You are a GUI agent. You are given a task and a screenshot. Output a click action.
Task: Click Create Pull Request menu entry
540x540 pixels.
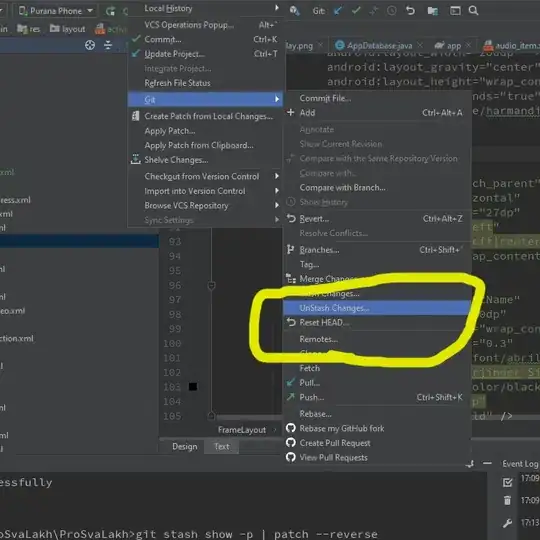[x=335, y=443]
